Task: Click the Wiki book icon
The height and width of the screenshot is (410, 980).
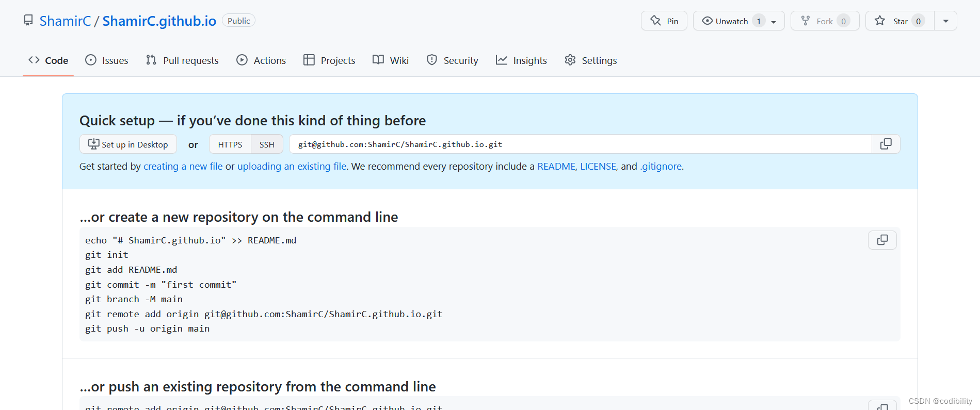Action: [378, 60]
